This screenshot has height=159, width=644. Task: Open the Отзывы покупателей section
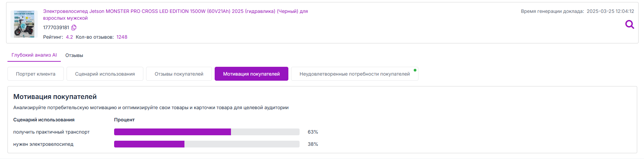(179, 74)
